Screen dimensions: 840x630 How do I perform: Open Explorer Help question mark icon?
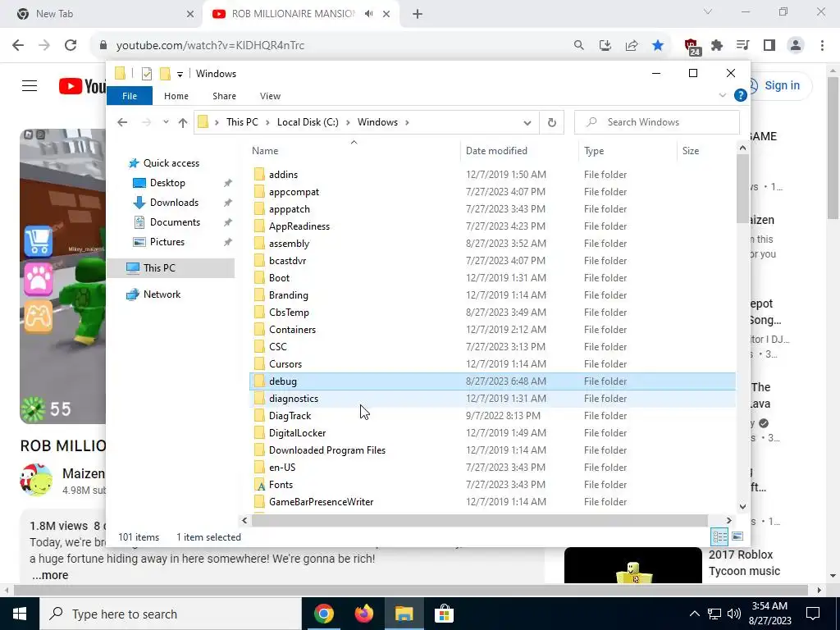(x=741, y=95)
